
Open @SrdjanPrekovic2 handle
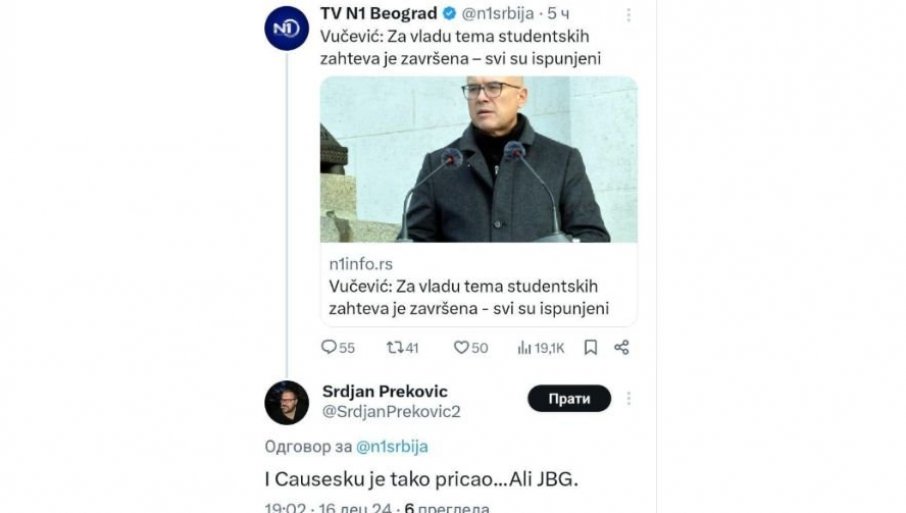(x=390, y=411)
